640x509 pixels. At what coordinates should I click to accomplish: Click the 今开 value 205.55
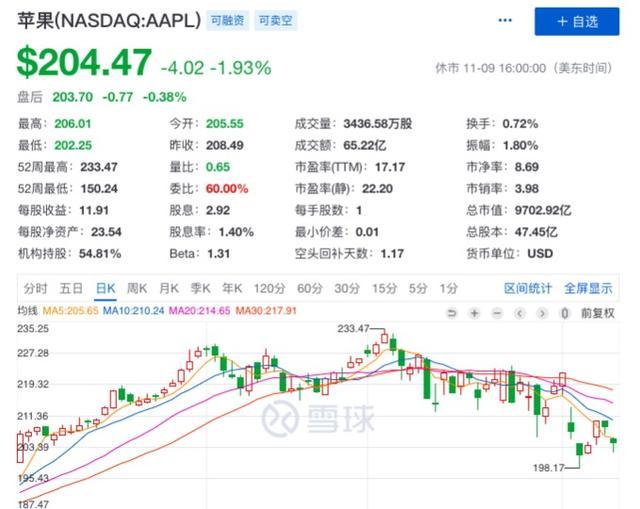point(224,124)
